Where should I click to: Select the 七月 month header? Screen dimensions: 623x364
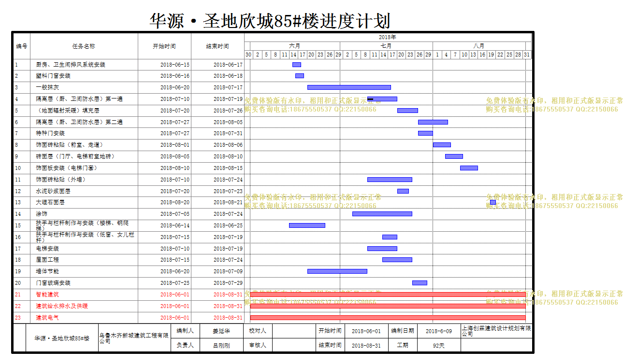386,46
